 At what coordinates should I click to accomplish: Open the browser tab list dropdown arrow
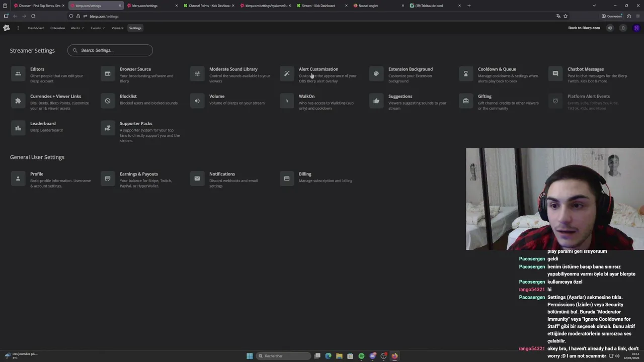[x=594, y=6]
